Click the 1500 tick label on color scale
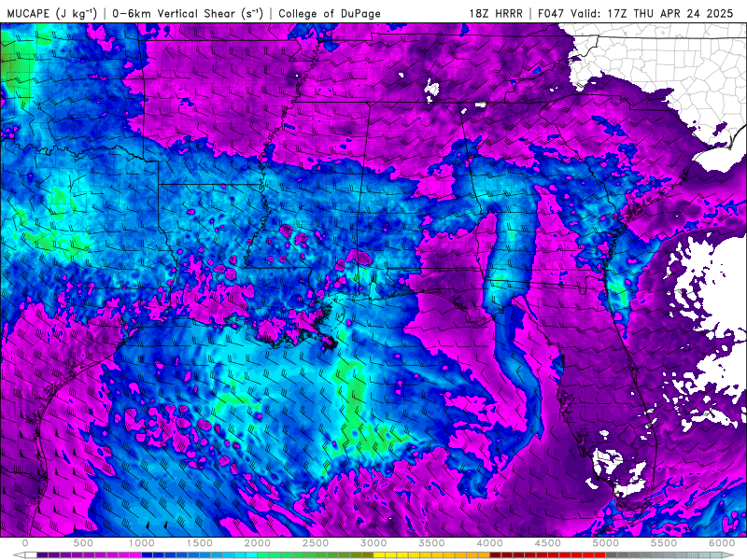 [x=199, y=543]
